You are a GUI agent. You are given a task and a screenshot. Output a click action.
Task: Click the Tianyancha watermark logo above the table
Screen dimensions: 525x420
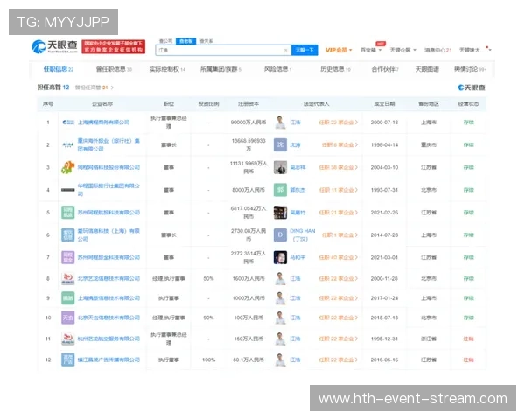pos(472,87)
